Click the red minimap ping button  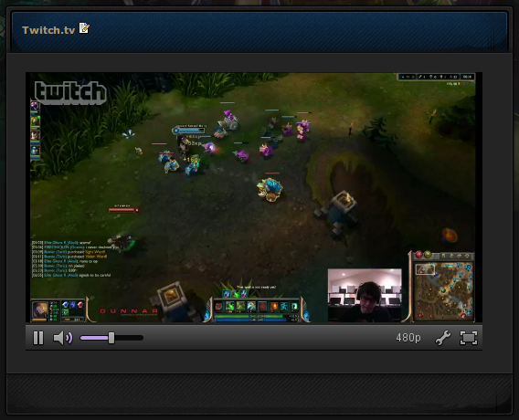419,255
